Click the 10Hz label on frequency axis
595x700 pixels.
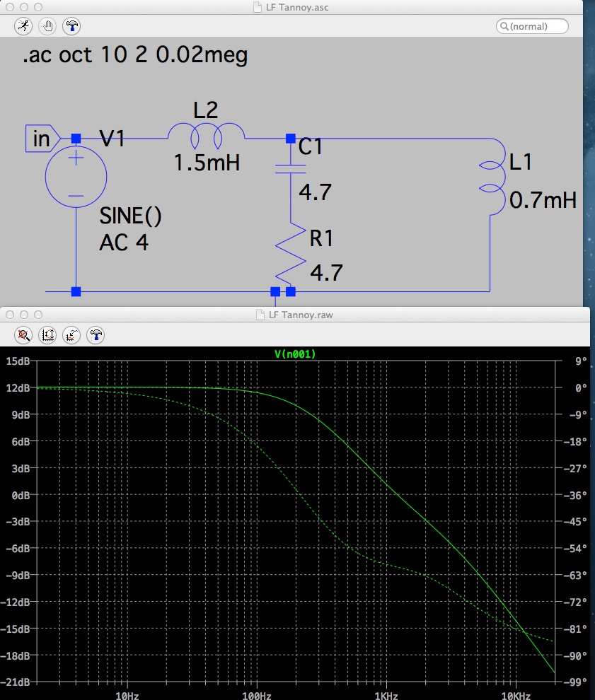pos(127,696)
